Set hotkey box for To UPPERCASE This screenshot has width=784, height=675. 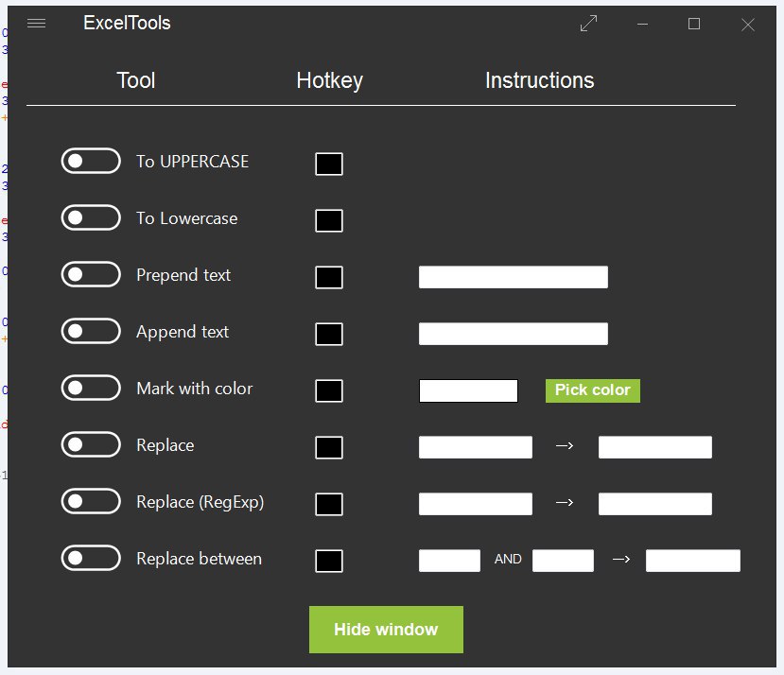click(329, 164)
